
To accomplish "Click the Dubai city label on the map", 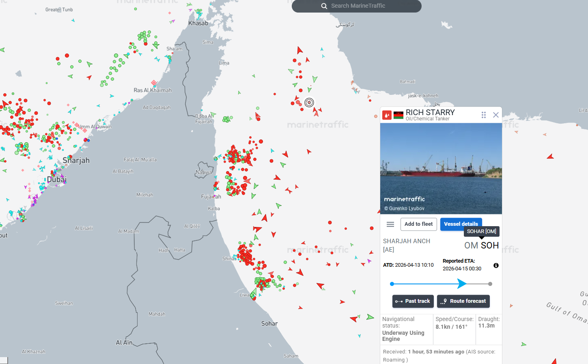I will point(57,179).
